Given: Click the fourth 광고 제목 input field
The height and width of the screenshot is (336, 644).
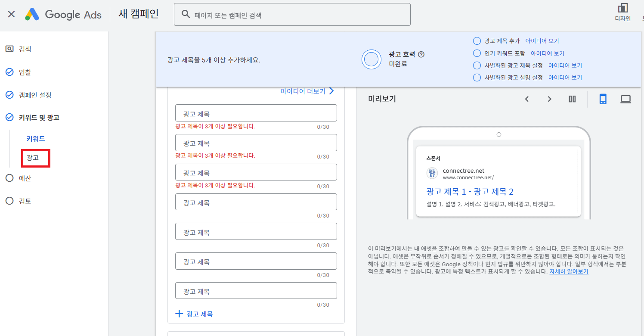Looking at the screenshot, I should pyautogui.click(x=256, y=202).
